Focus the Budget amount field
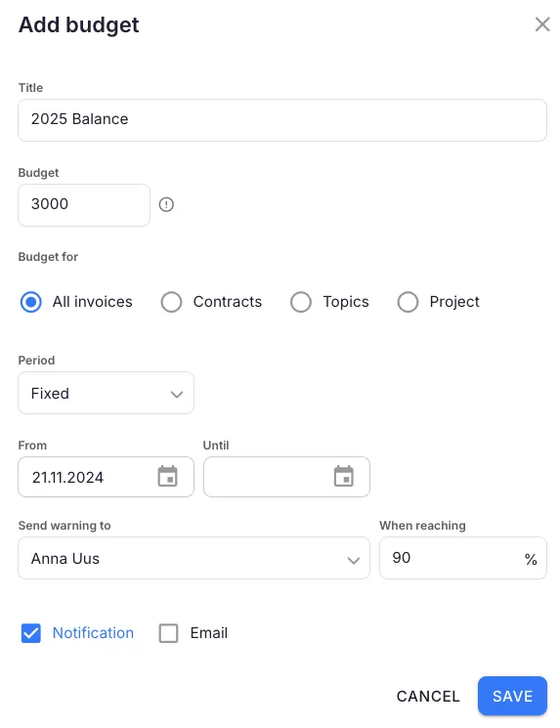The height and width of the screenshot is (728, 560). point(84,205)
